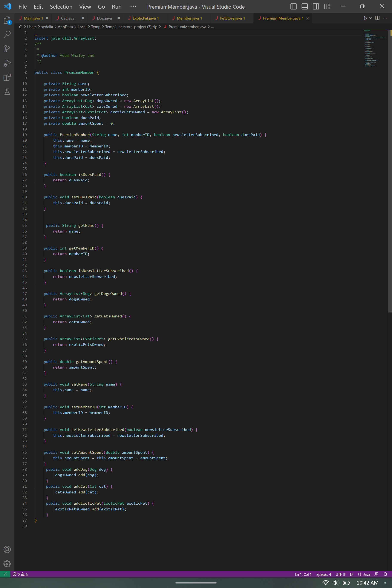Change file encoding via UTF-8 indicator

click(x=340, y=574)
